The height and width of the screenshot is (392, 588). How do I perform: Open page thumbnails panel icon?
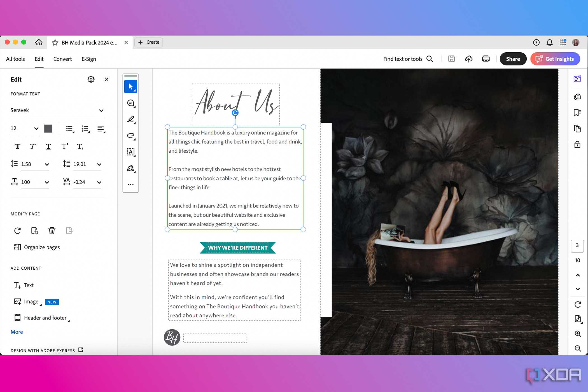pyautogui.click(x=577, y=129)
